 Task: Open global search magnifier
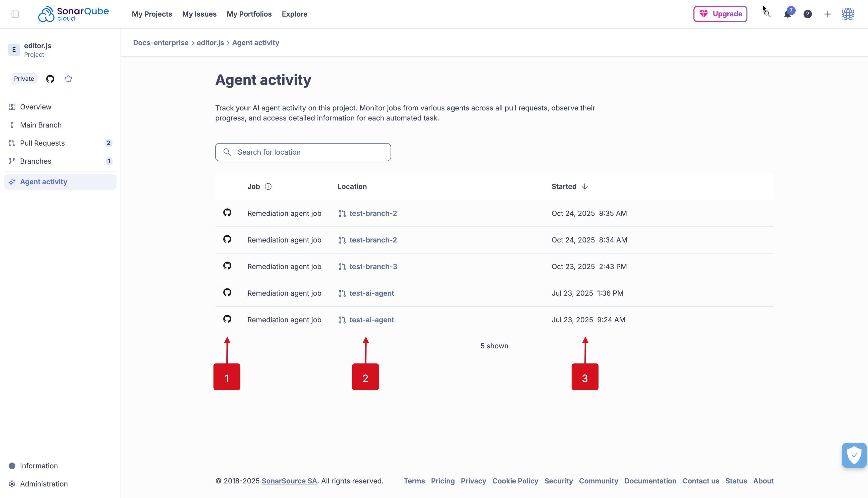(767, 14)
